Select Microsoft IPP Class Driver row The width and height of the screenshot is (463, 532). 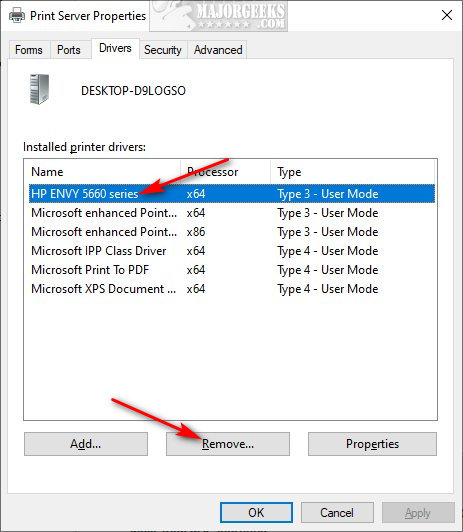coord(232,251)
